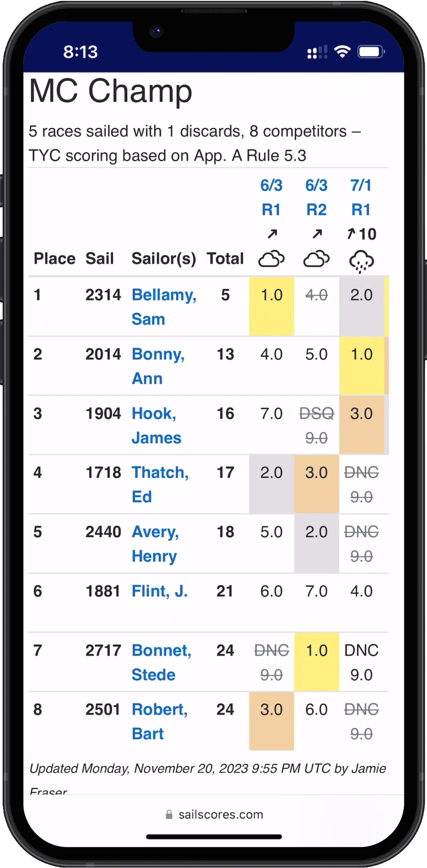The height and width of the screenshot is (868, 427).
Task: Open the 6/3 R1 race link
Action: click(271, 197)
